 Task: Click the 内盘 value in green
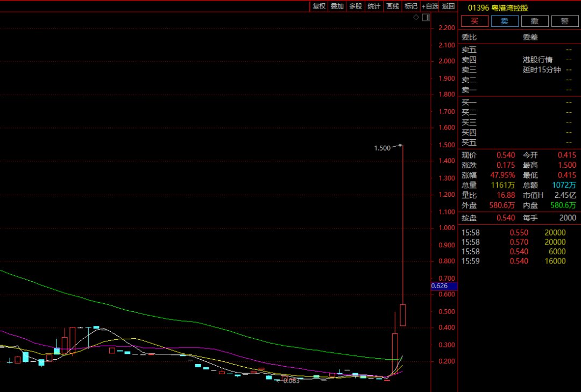tap(563, 205)
